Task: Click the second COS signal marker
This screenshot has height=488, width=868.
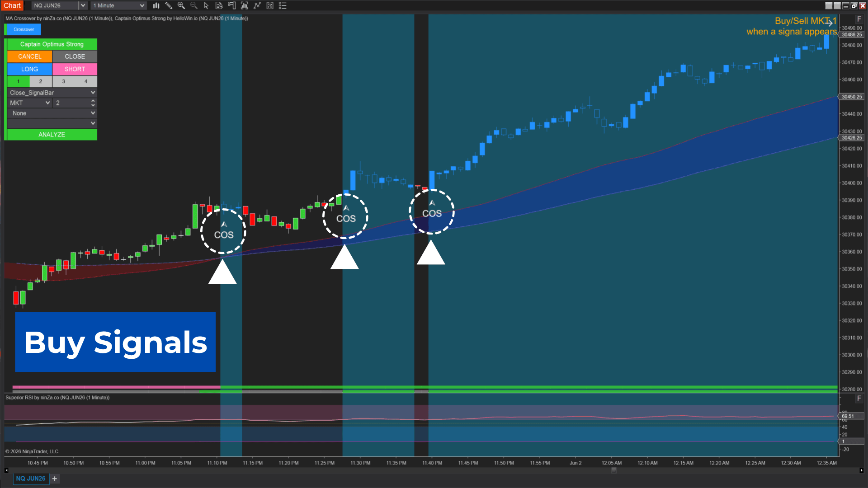Action: point(346,215)
